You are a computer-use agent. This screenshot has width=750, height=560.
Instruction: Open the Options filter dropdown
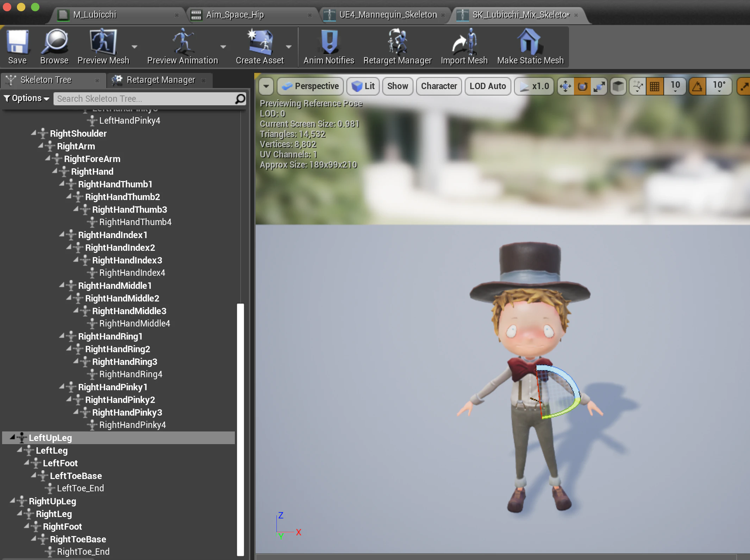click(x=26, y=98)
